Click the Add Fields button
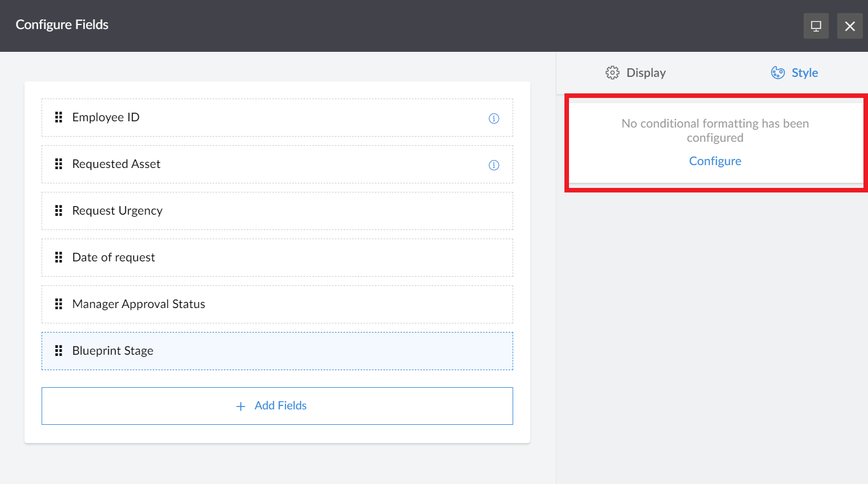868x484 pixels. pos(277,405)
